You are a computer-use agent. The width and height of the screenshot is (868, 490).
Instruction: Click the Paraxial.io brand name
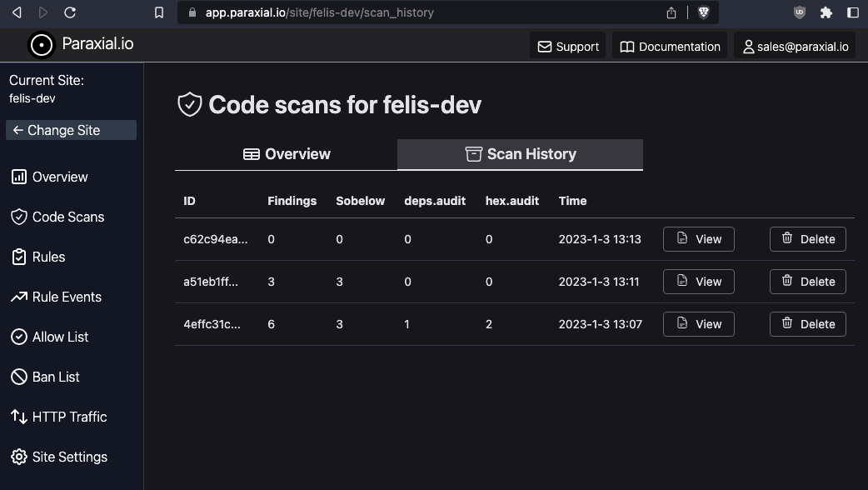97,43
